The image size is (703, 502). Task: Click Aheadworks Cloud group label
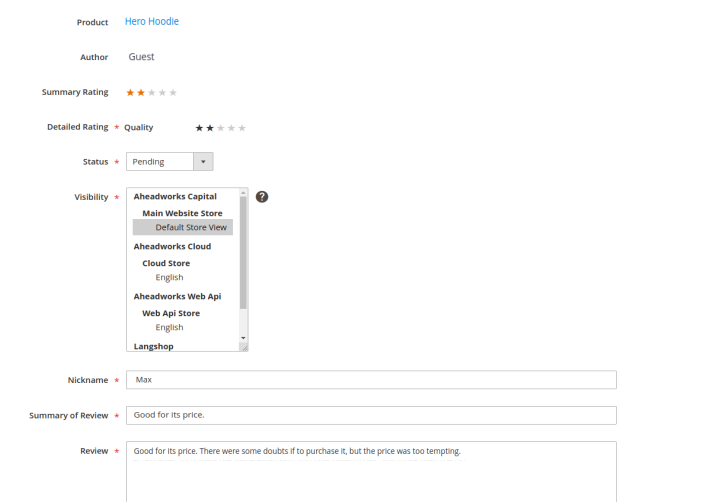coord(172,247)
